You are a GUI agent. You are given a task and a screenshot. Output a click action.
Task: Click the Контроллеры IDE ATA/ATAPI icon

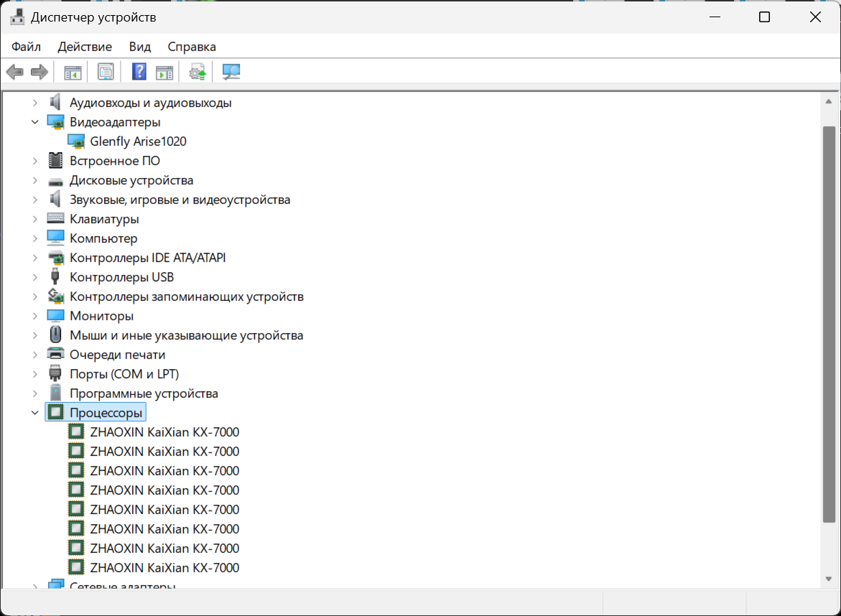click(x=55, y=258)
